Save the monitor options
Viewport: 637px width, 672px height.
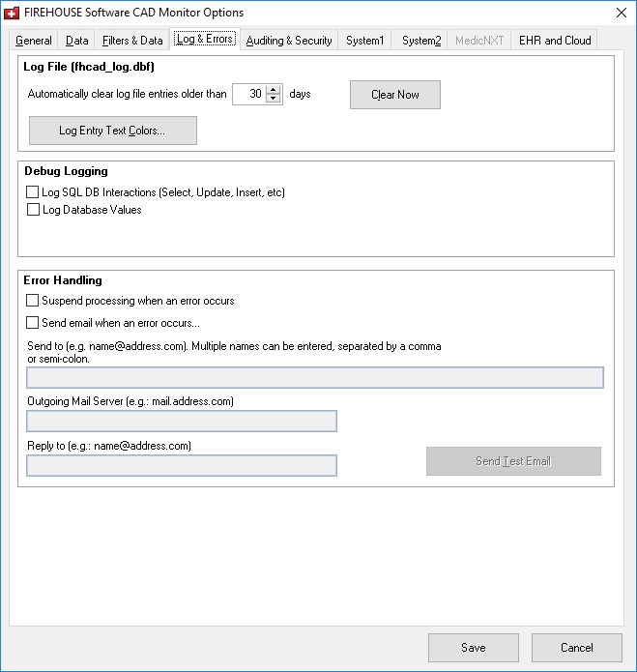point(474,648)
